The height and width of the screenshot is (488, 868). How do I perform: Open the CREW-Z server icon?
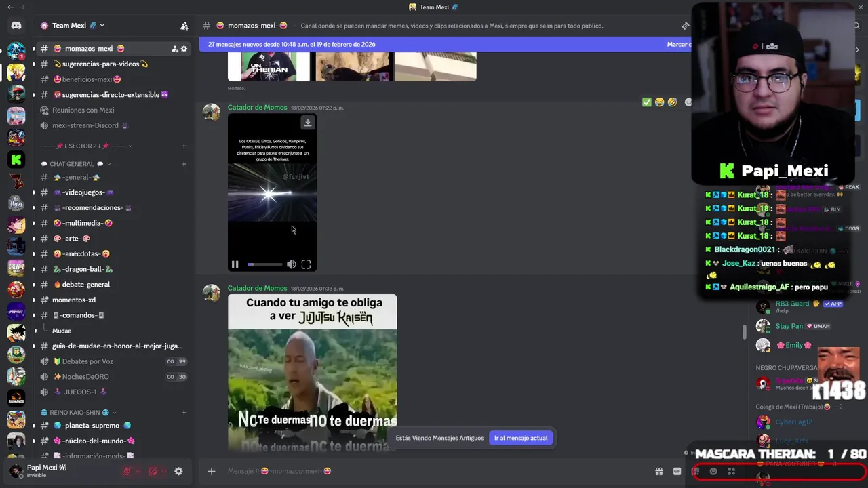16,268
